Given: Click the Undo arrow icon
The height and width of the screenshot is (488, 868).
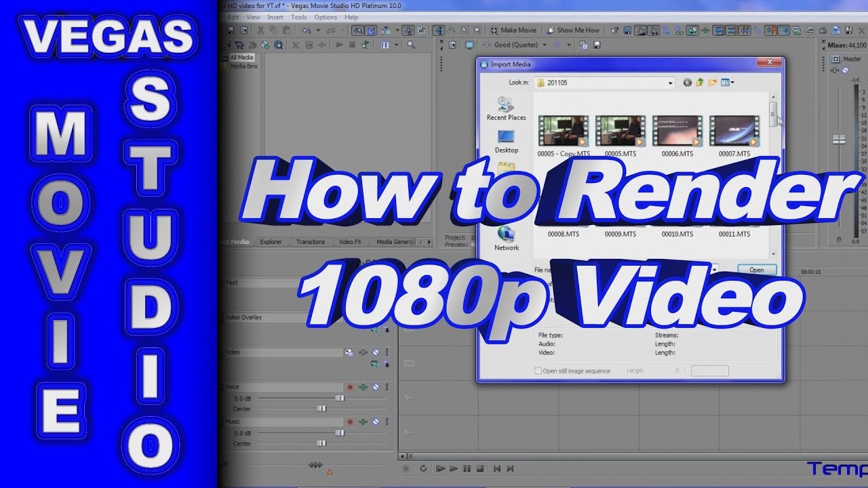Looking at the screenshot, I should coord(307,30).
